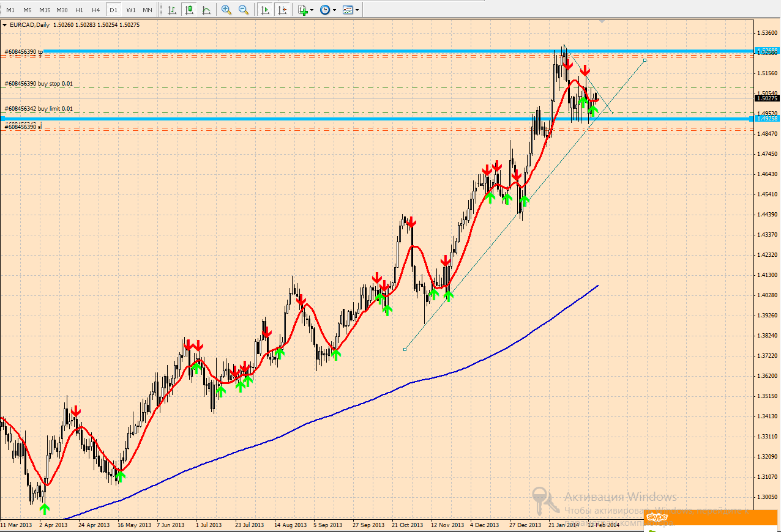Grab the trendline's lower-left anchor square
The image size is (781, 532).
coord(405,349)
